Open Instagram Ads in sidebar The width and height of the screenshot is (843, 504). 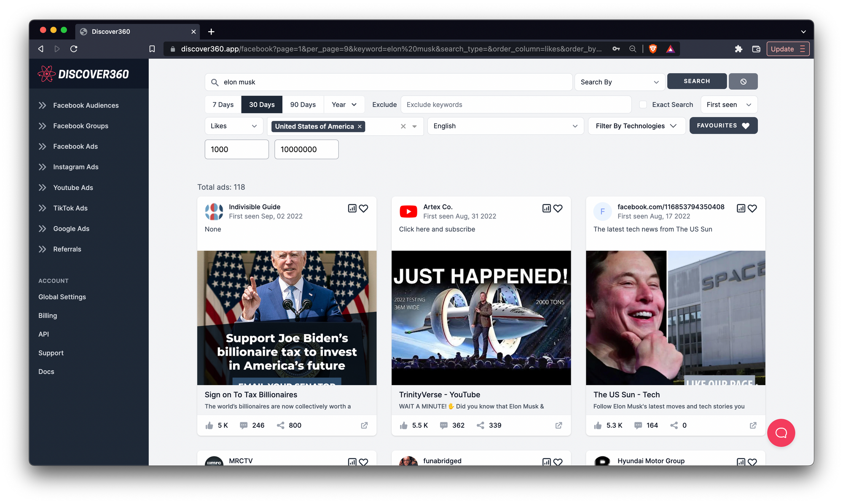point(76,167)
